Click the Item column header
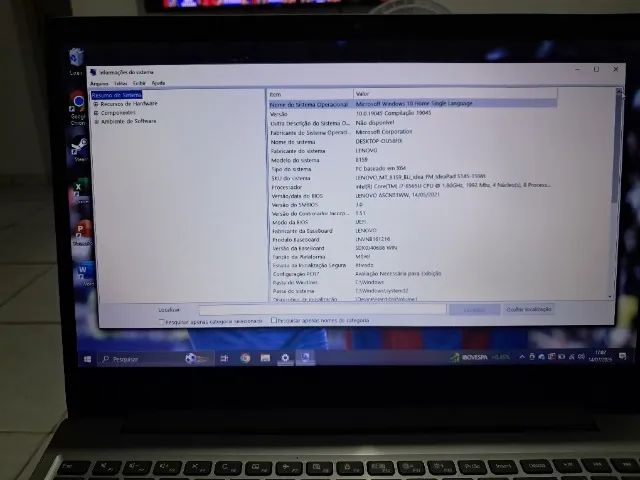Screen dimensions: 640x480 point(311,94)
